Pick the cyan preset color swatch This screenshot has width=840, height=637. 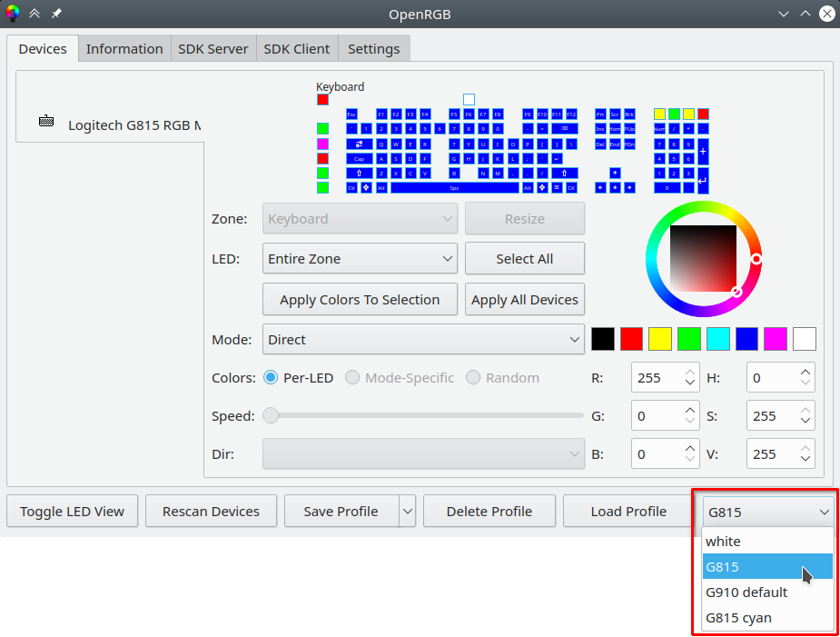[717, 339]
